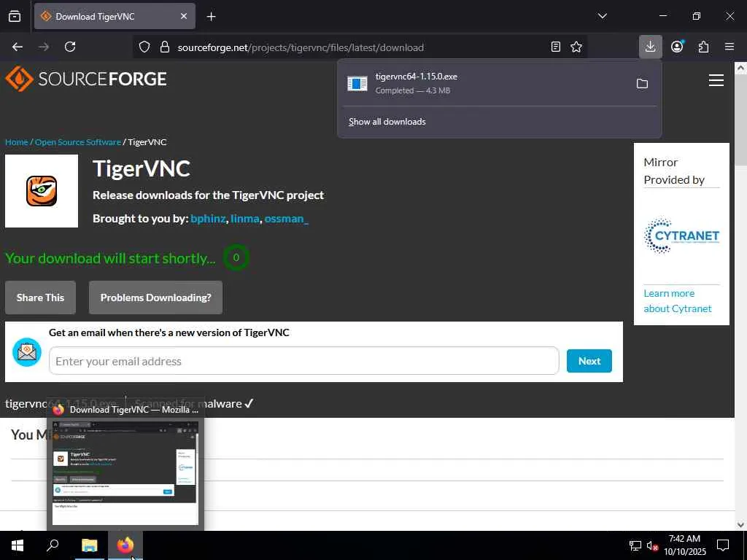Open the Firefox account icon
The width and height of the screenshot is (747, 560).
pos(677,47)
